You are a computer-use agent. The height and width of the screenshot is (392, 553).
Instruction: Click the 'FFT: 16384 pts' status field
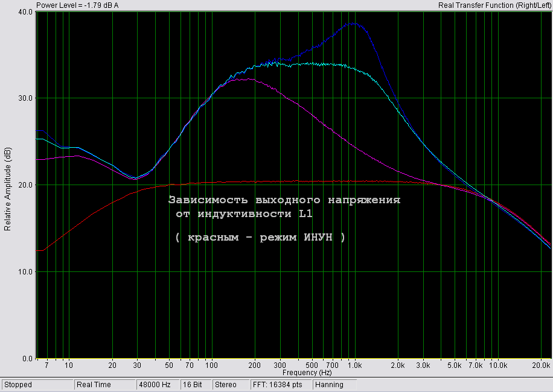click(x=280, y=385)
